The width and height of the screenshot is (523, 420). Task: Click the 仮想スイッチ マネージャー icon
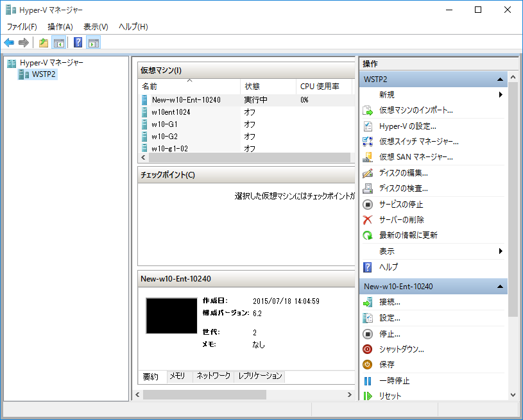click(368, 142)
